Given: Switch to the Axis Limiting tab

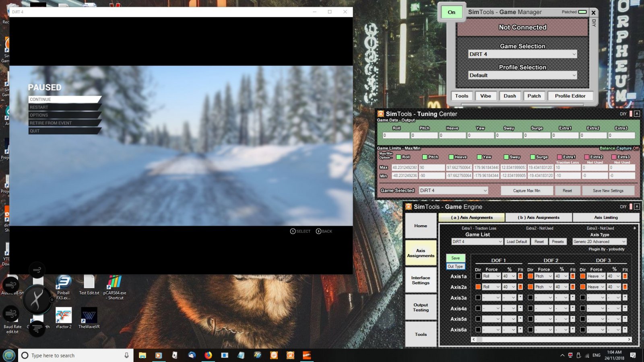Looking at the screenshot, I should click(606, 218).
